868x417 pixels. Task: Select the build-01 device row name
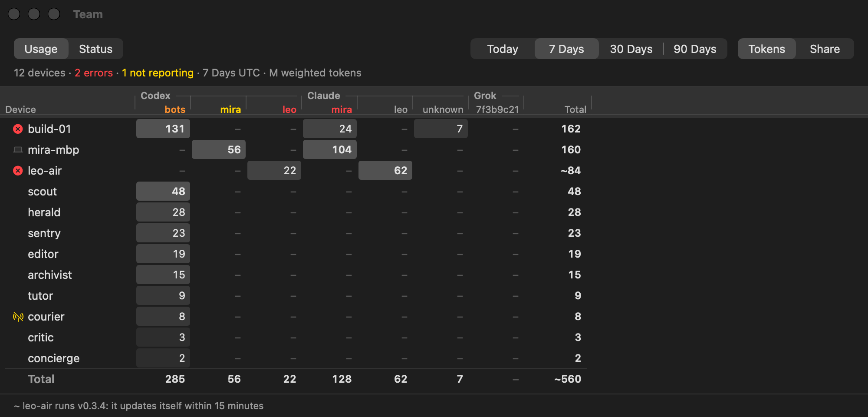pos(49,129)
